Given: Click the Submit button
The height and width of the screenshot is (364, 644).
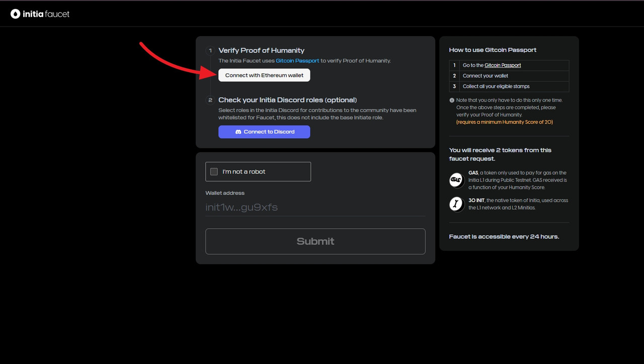Looking at the screenshot, I should click(315, 241).
